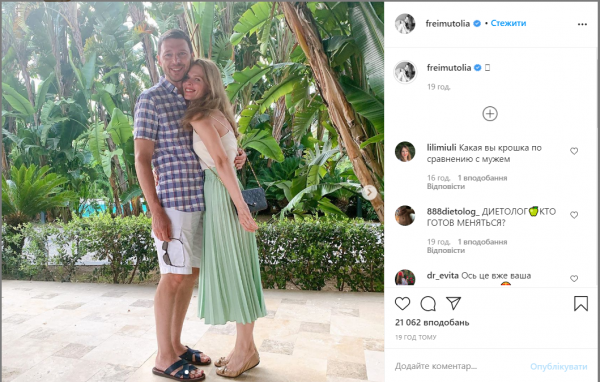Like dr_evita's comment heart
This screenshot has height=382, width=600.
click(x=574, y=278)
